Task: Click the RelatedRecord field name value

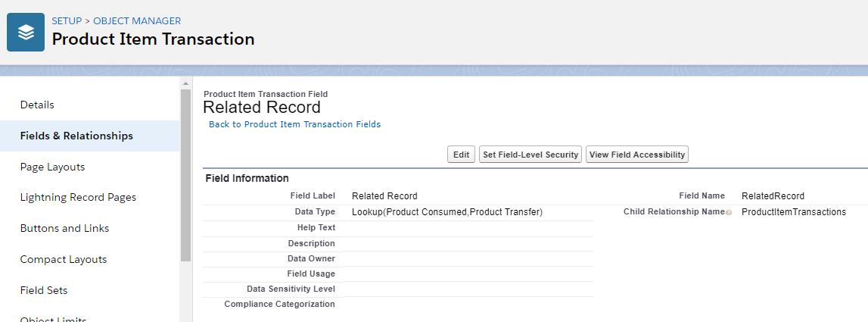Action: tap(773, 196)
